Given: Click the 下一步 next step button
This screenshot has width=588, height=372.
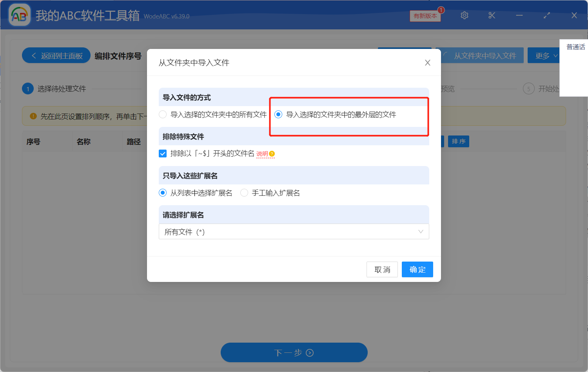Looking at the screenshot, I should click(x=294, y=352).
